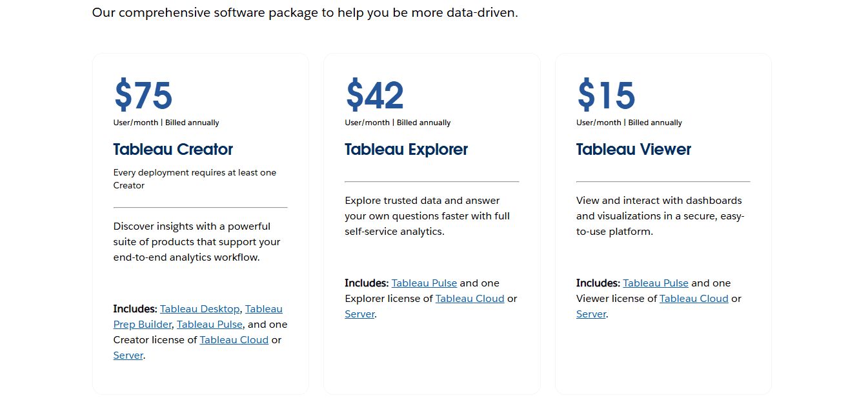The height and width of the screenshot is (411, 868).
Task: Select the Tableau Viewer heading
Action: point(633,149)
